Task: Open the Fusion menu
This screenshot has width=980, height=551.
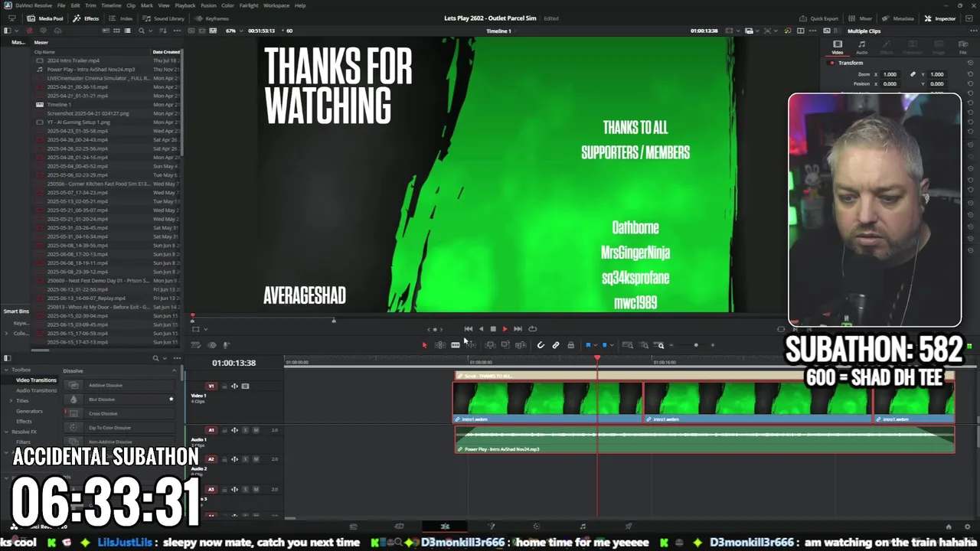Action: (208, 5)
